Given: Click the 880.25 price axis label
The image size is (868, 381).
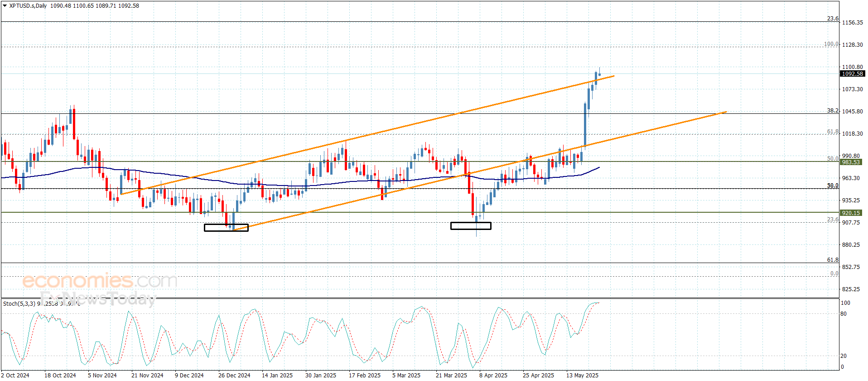Looking at the screenshot, I should (x=851, y=245).
